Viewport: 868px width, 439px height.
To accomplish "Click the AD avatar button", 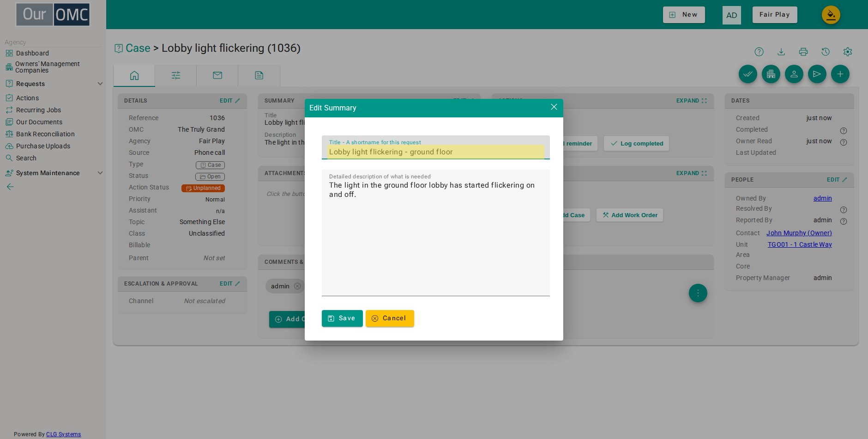I will click(x=732, y=15).
